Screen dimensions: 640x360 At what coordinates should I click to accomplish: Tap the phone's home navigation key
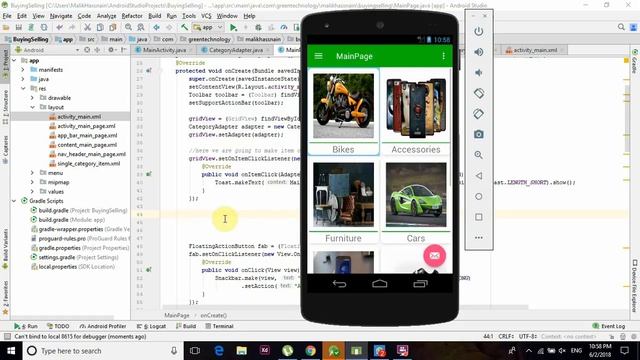pos(380,284)
